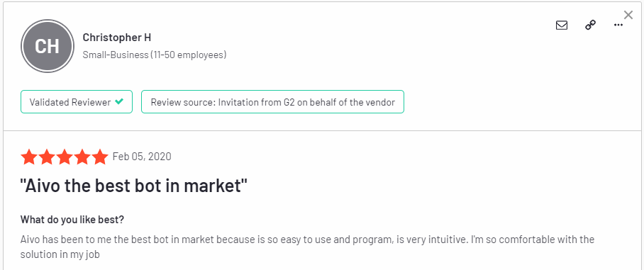
Task: Click the Small-Business company size text
Action: (155, 55)
